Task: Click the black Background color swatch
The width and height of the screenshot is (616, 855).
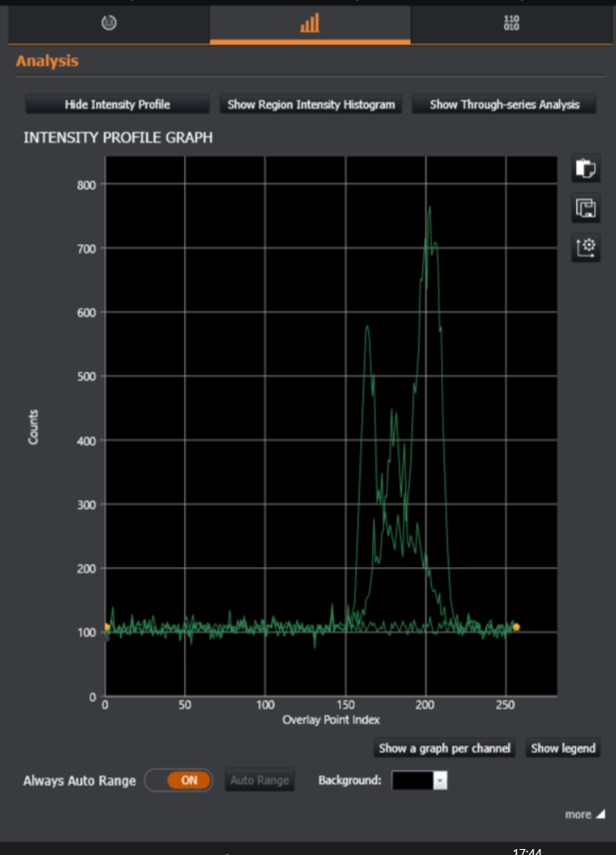Action: point(412,780)
